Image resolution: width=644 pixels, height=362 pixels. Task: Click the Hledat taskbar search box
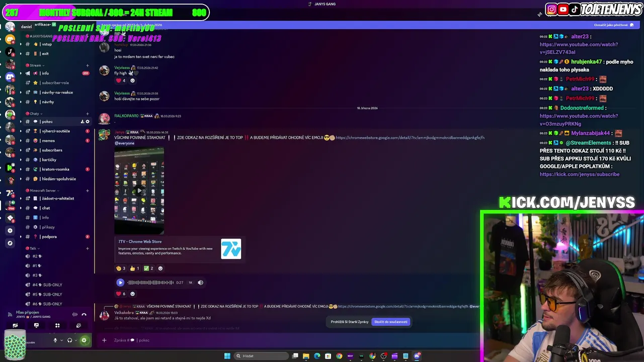[x=261, y=356]
